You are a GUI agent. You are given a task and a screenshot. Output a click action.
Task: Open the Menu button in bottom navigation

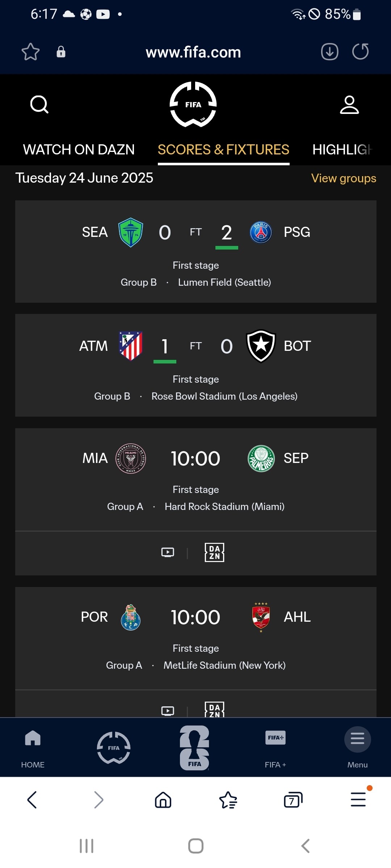click(x=357, y=747)
